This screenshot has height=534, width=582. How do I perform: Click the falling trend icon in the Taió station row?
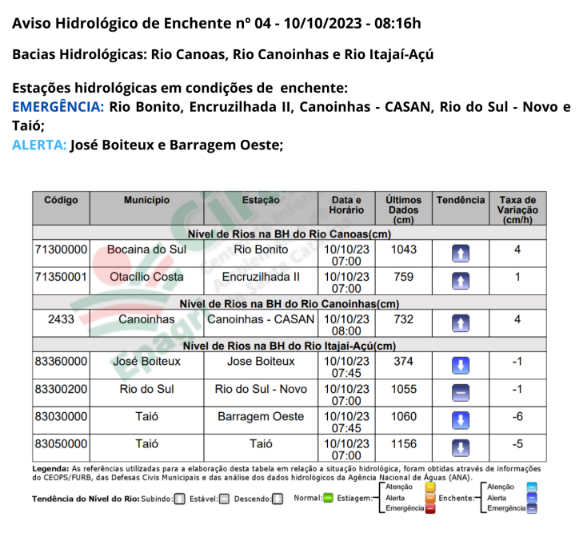pos(461,448)
